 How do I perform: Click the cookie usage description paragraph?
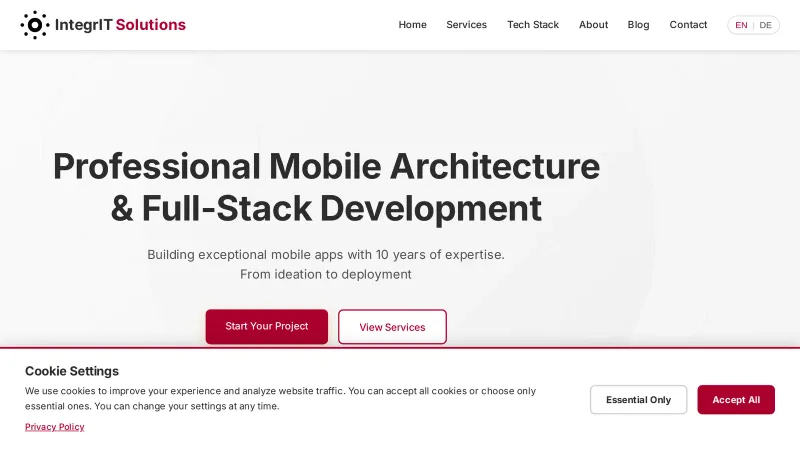coord(280,398)
